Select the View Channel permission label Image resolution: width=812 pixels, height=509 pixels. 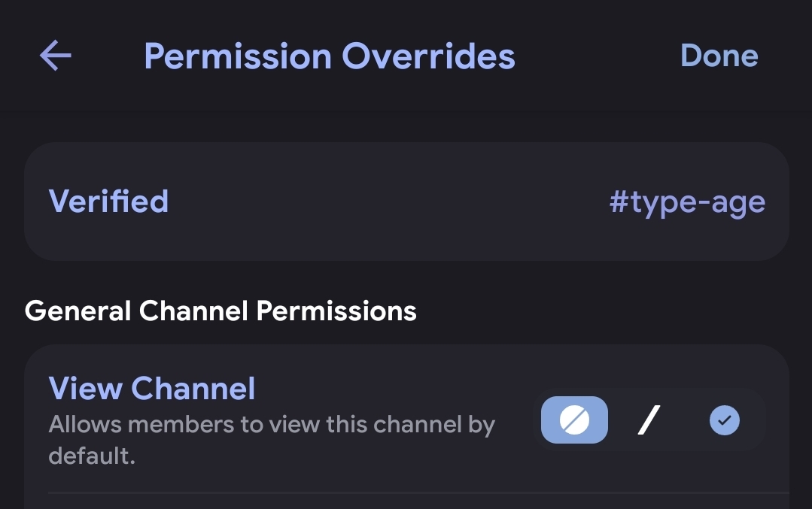[x=152, y=388]
